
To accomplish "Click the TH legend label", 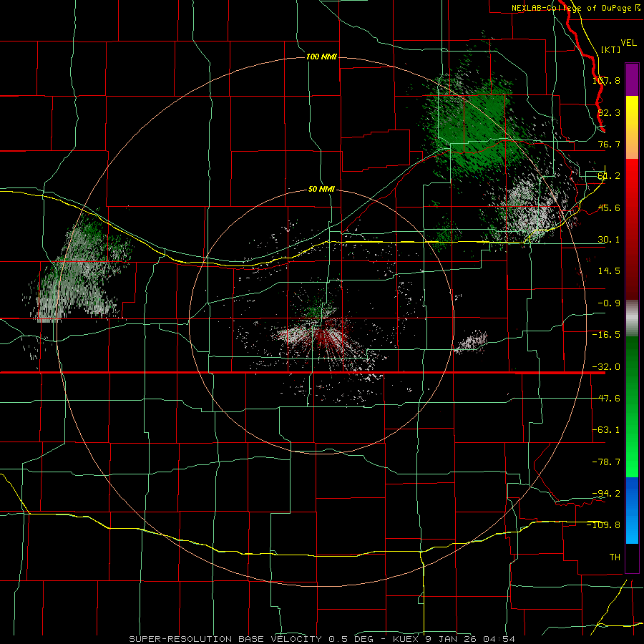I will click(x=615, y=557).
